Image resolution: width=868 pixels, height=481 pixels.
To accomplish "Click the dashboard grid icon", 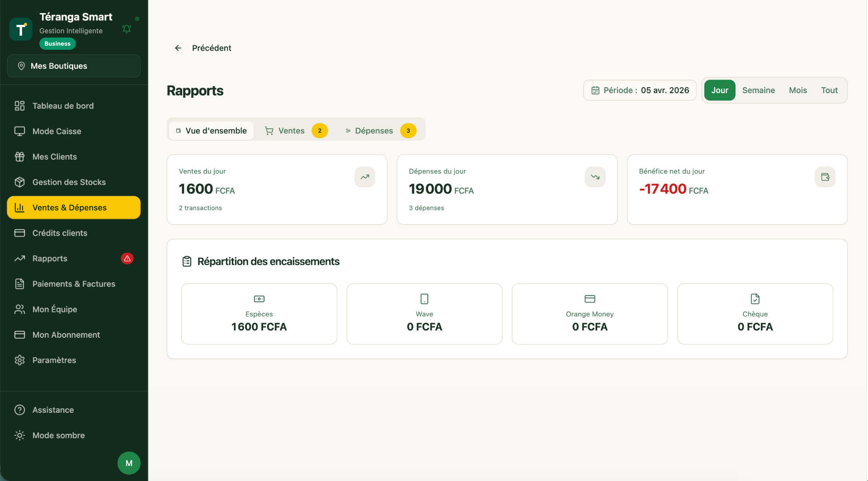I will 19,106.
